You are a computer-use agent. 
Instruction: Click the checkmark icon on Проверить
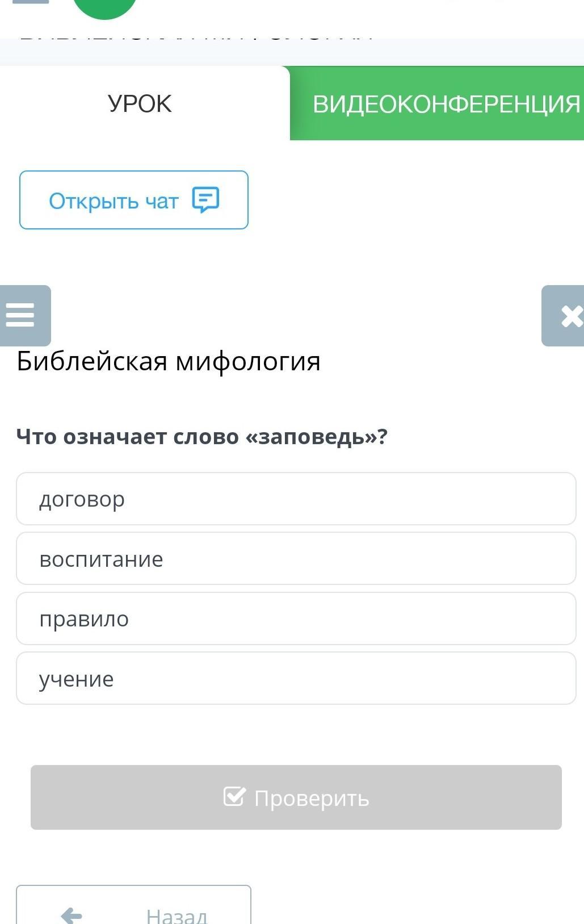234,796
